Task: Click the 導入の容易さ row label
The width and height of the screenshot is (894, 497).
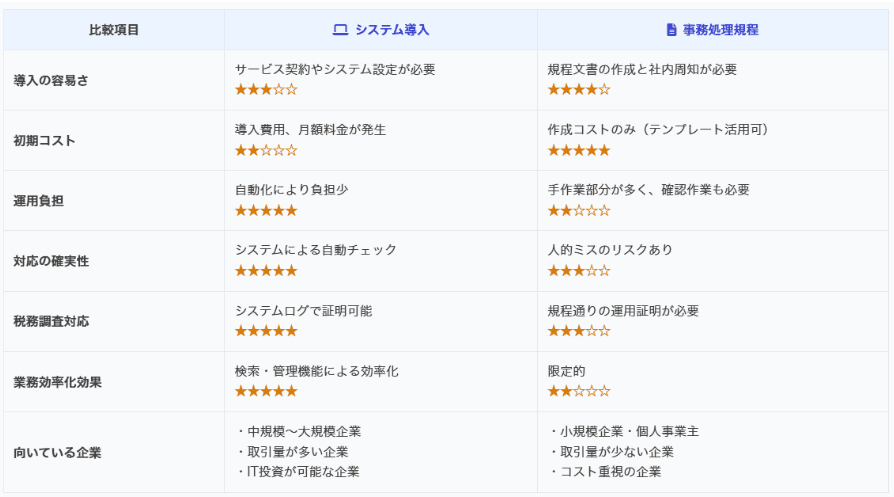Action: coord(51,80)
